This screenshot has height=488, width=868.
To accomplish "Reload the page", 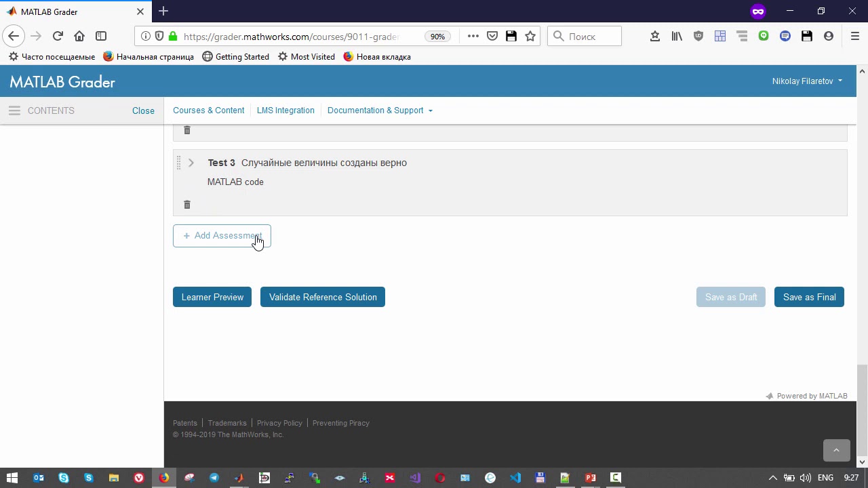I will point(58,36).
